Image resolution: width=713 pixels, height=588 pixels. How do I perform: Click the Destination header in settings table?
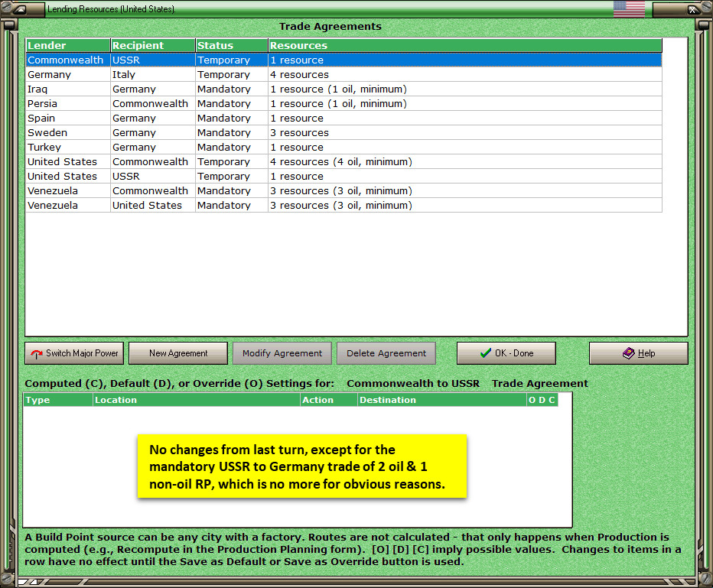point(442,400)
